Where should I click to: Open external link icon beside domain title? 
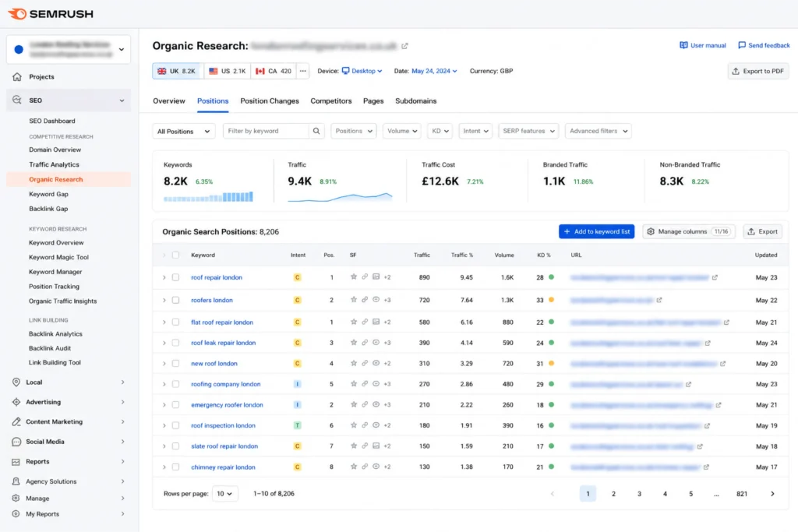click(x=404, y=46)
